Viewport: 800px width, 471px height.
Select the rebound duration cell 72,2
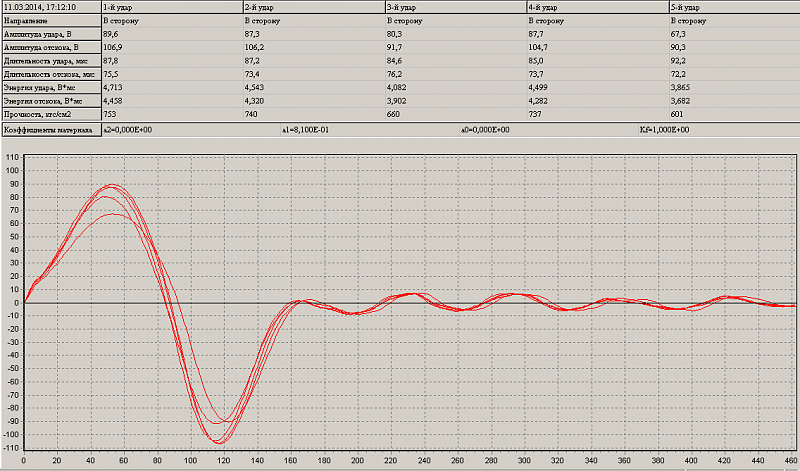(680, 75)
